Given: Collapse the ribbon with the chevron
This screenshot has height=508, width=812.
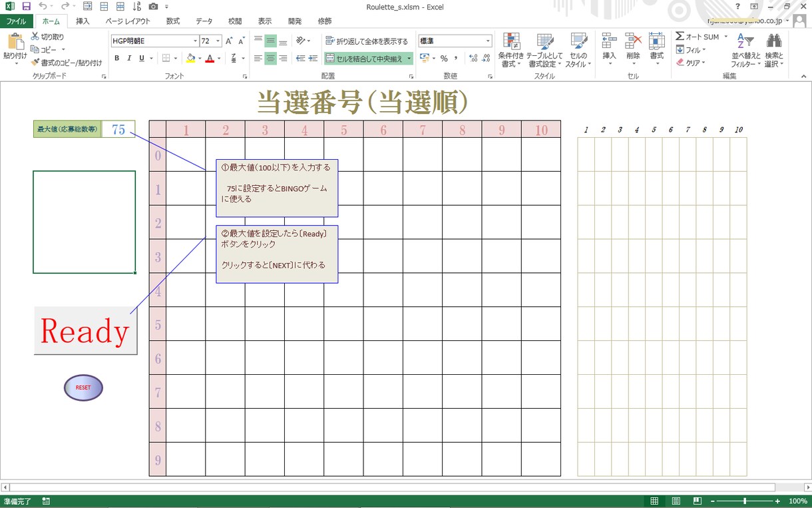Looking at the screenshot, I should [x=803, y=77].
